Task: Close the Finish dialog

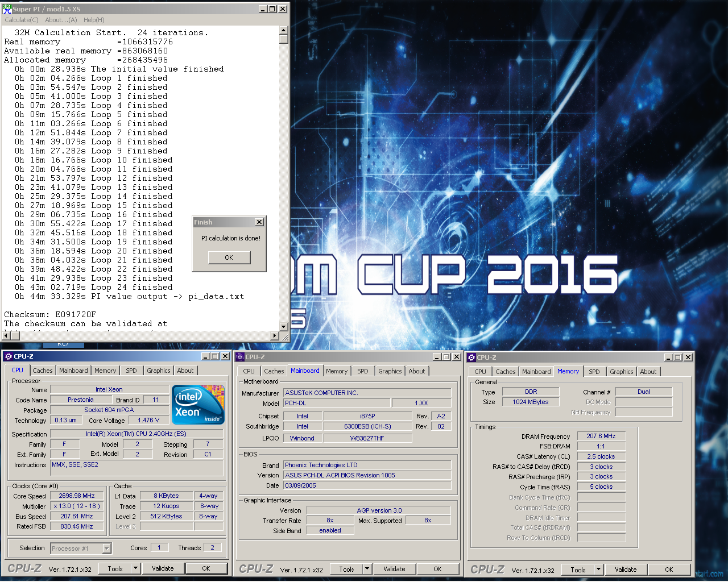Action: [x=259, y=222]
